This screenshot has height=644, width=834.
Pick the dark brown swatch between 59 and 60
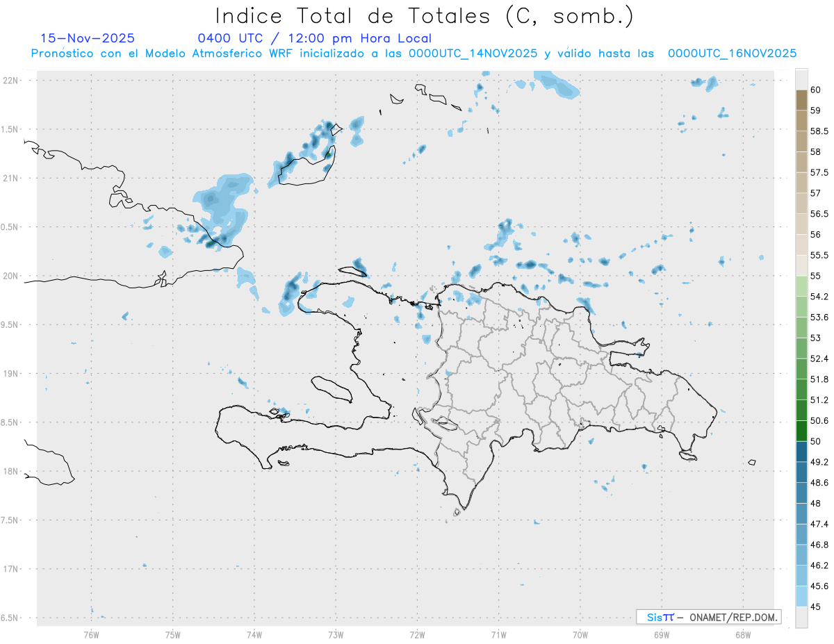point(801,99)
